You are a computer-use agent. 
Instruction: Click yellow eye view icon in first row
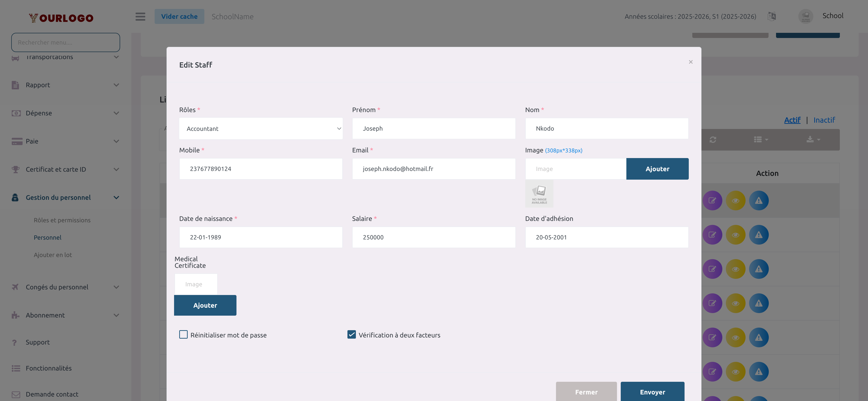735,201
